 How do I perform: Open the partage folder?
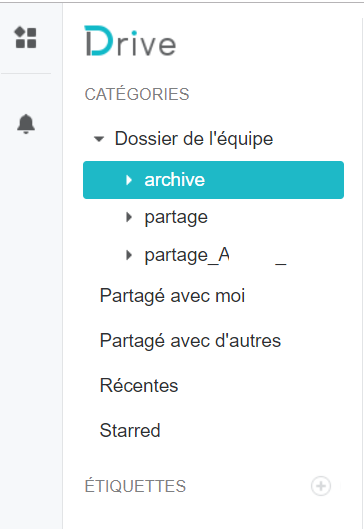coord(176,218)
